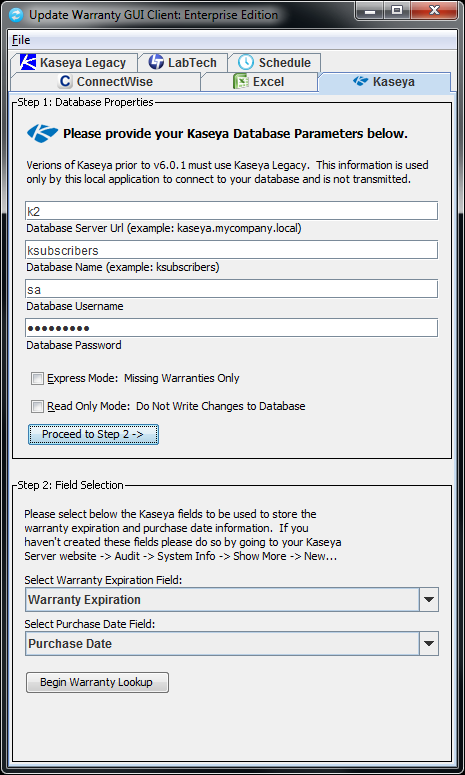
Task: Close the Update Warranty window
Action: 433,10
